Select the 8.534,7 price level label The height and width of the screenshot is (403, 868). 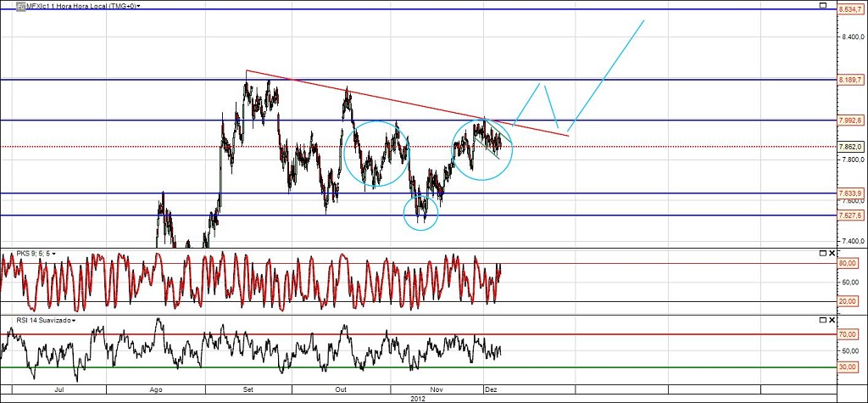pos(852,9)
